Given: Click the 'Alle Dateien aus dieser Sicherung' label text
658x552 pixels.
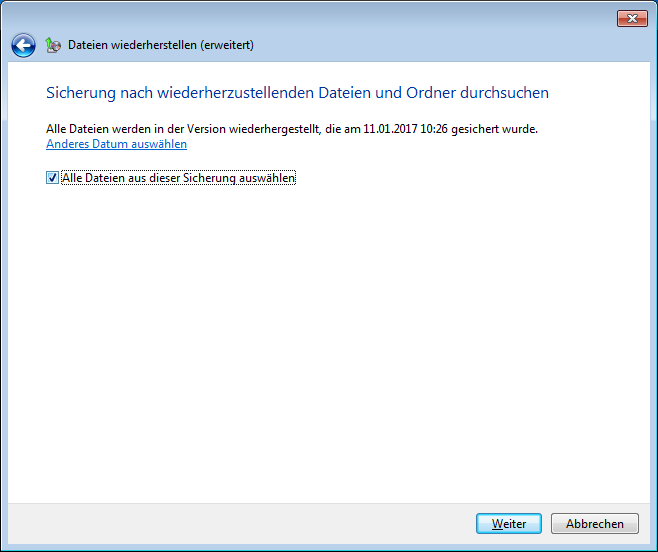Looking at the screenshot, I should (150, 178).
